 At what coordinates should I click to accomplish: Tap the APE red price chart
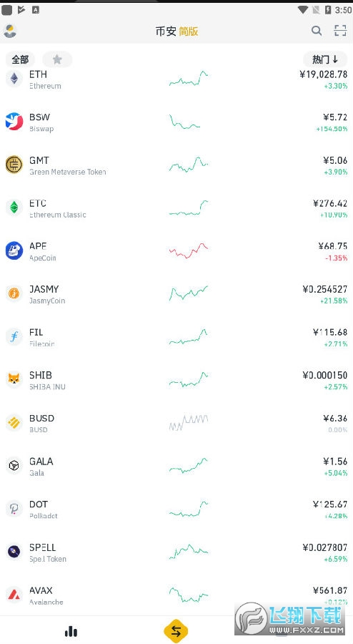pos(189,250)
